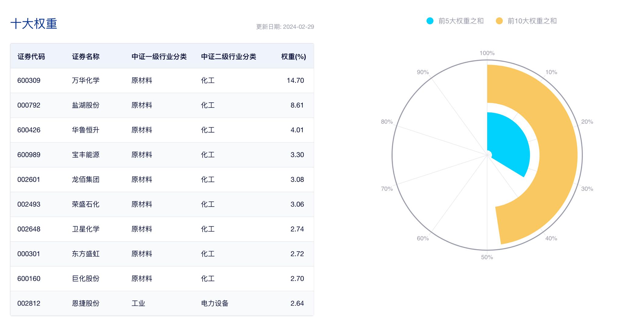Click the 证券名称 column header
This screenshot has height=329, width=644.
[x=86, y=57]
